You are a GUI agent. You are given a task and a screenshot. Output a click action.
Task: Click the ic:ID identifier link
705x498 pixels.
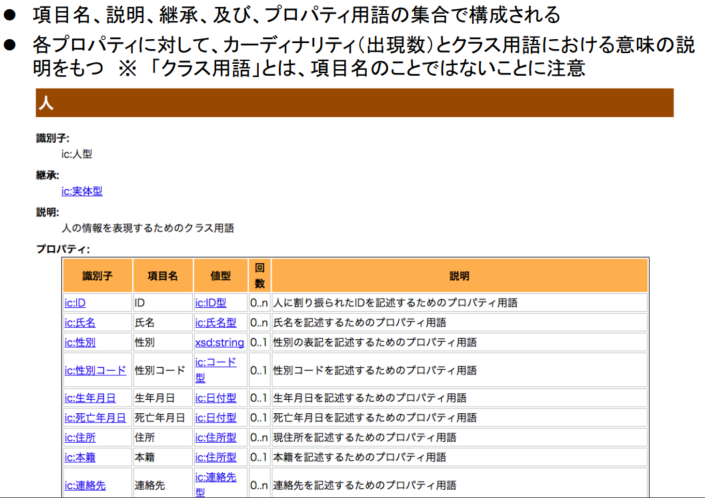[x=75, y=302]
